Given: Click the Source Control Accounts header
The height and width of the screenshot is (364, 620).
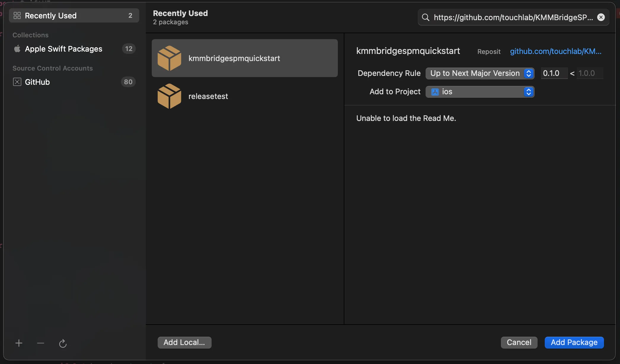Looking at the screenshot, I should point(52,68).
